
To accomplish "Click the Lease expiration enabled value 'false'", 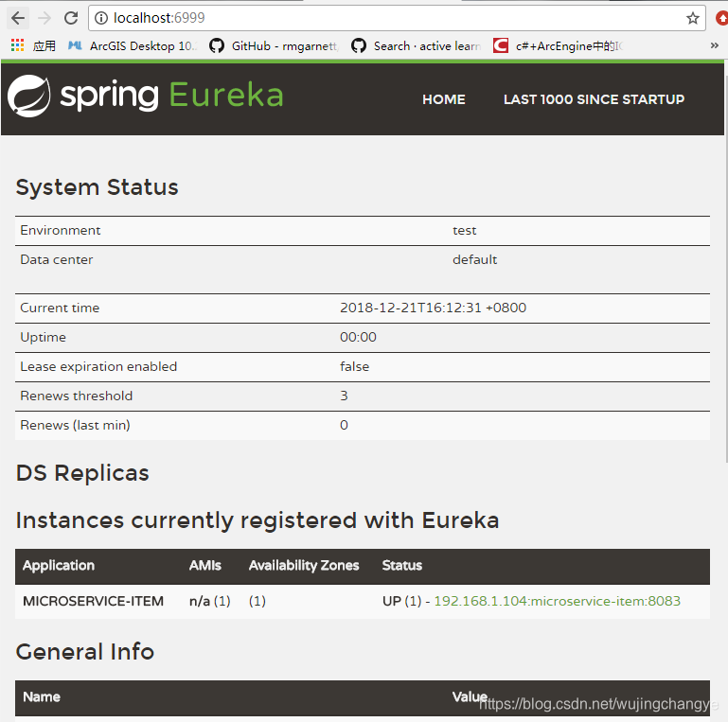I will [x=354, y=366].
